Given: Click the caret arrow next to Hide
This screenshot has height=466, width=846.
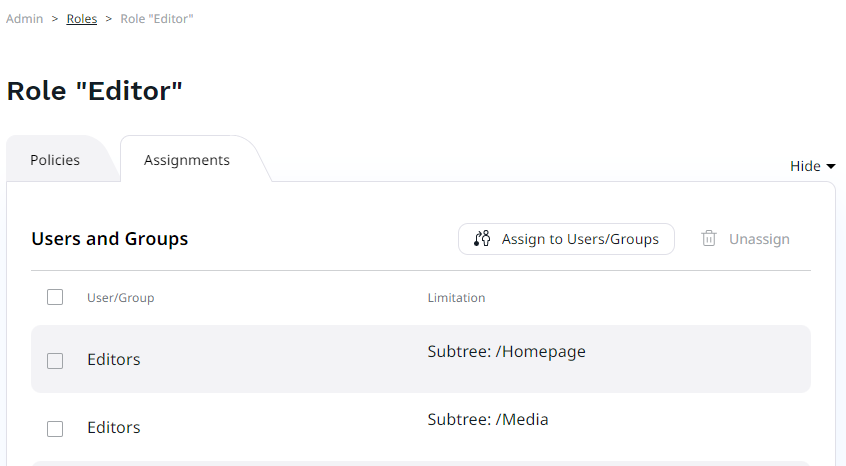Looking at the screenshot, I should click(x=830, y=167).
